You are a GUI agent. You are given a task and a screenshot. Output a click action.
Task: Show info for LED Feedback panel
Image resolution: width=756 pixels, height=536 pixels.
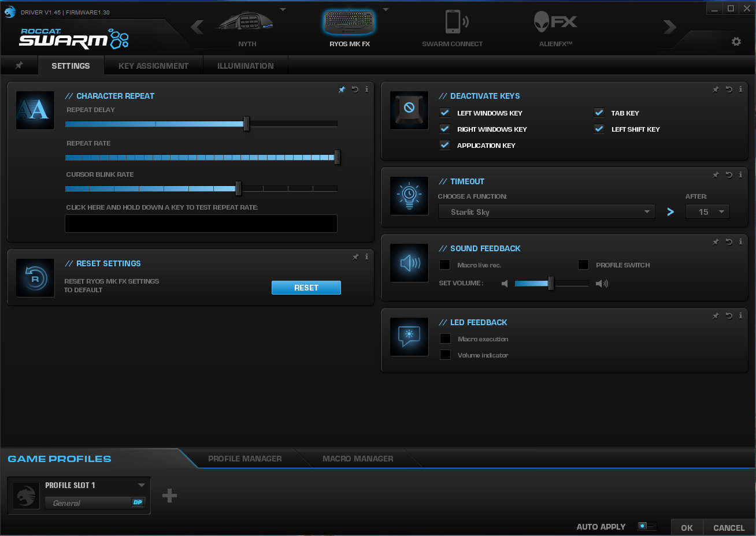740,316
